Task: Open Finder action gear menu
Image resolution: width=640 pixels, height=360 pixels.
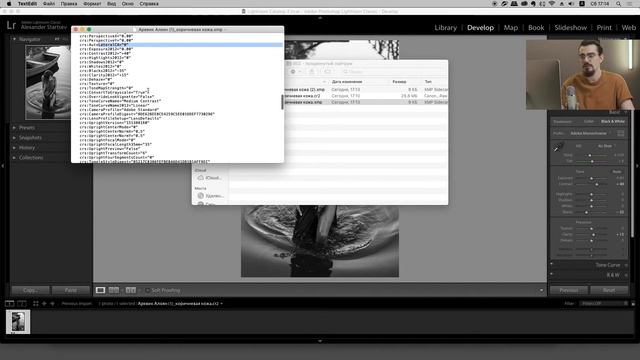Action: pyautogui.click(x=296, y=72)
